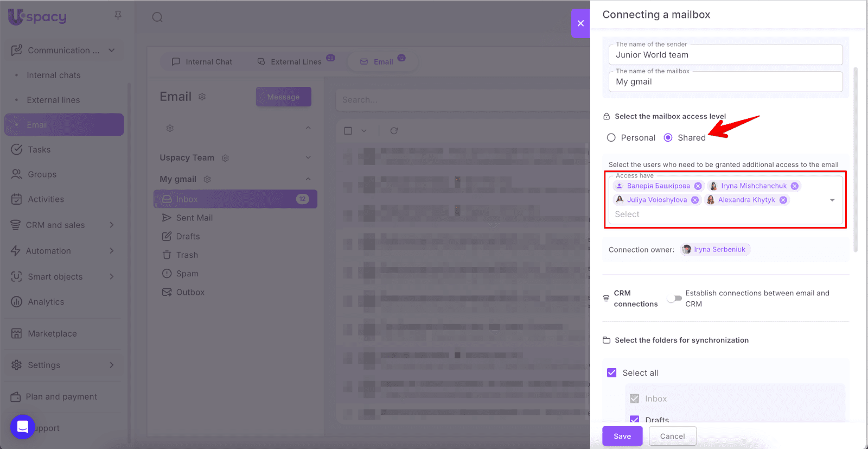This screenshot has height=449, width=868.
Task: Click the Activities calendar icon
Action: click(17, 199)
